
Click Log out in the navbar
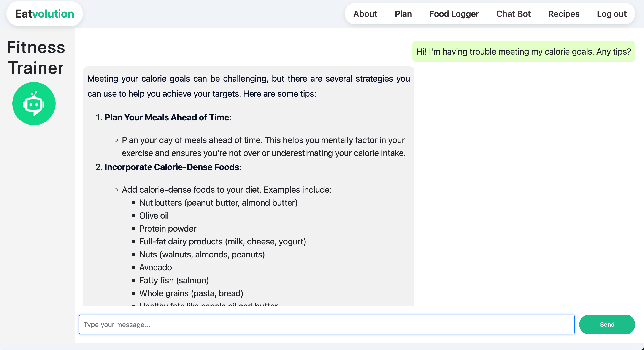(612, 14)
